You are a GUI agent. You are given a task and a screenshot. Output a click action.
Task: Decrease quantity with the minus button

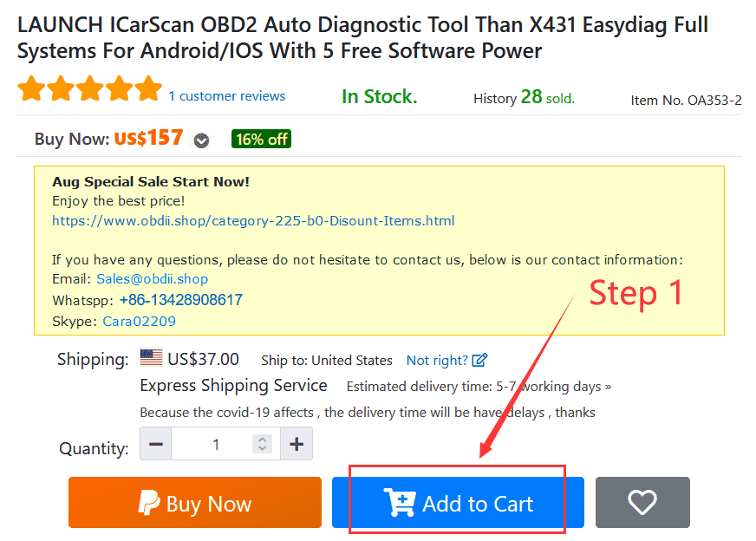pos(156,444)
